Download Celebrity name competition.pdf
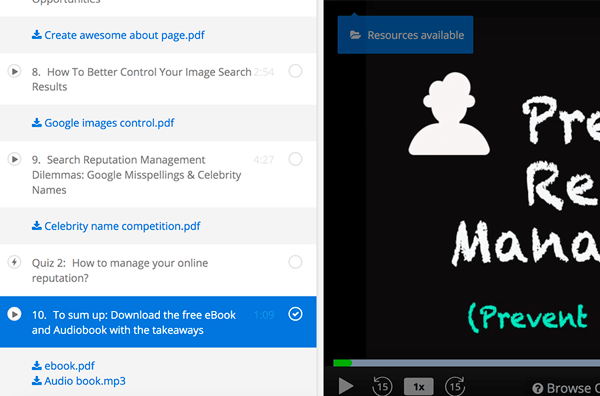This screenshot has height=396, width=600. coord(122,226)
